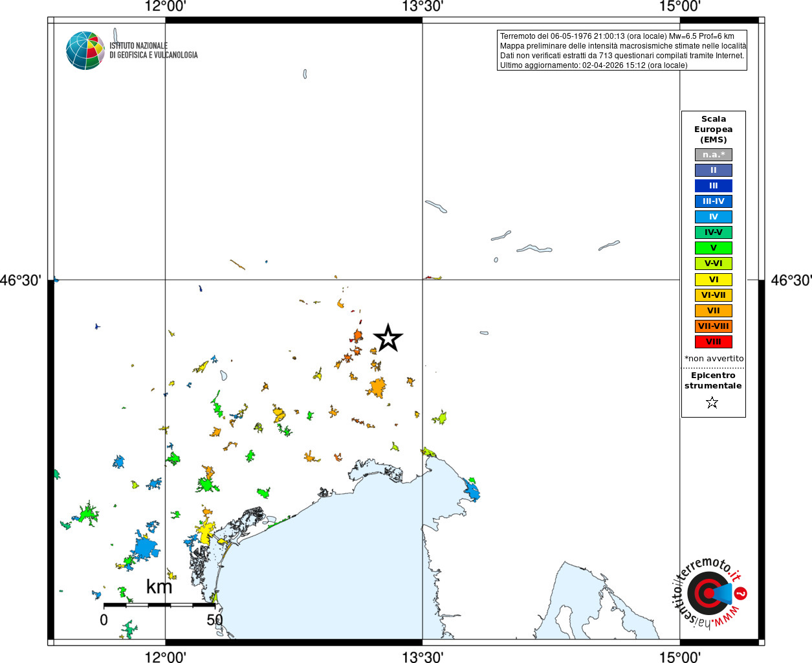Click the Istituto Nazionale di Geofisica text

[153, 51]
